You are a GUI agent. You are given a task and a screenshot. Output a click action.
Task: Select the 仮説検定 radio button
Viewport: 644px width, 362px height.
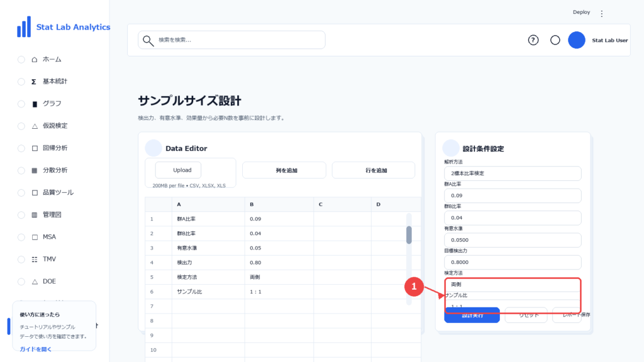(x=21, y=126)
